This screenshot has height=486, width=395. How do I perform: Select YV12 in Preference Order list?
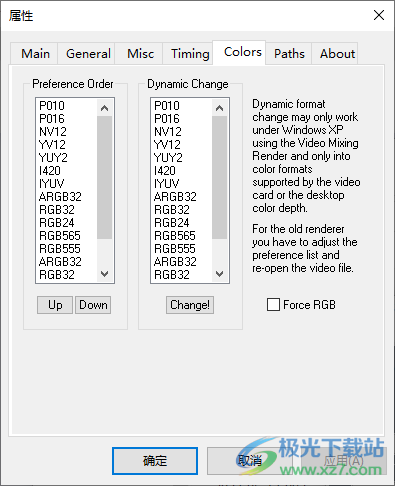[66, 145]
